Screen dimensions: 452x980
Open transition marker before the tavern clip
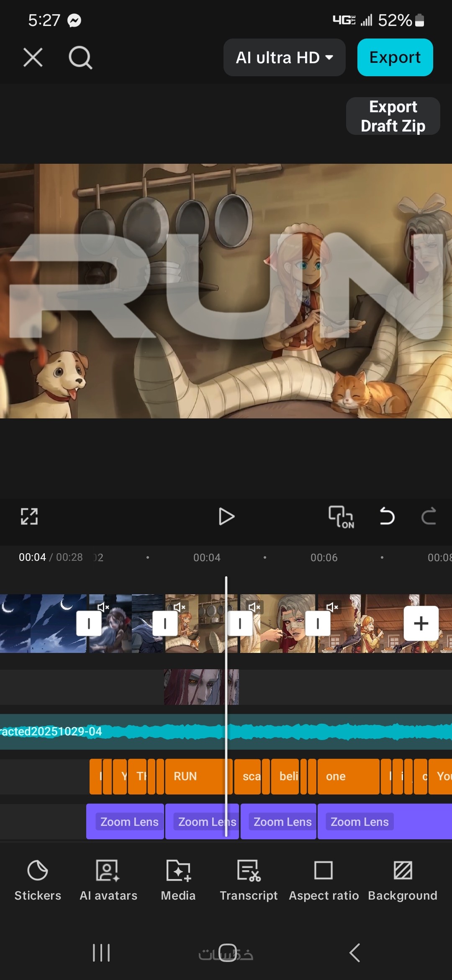pos(318,624)
